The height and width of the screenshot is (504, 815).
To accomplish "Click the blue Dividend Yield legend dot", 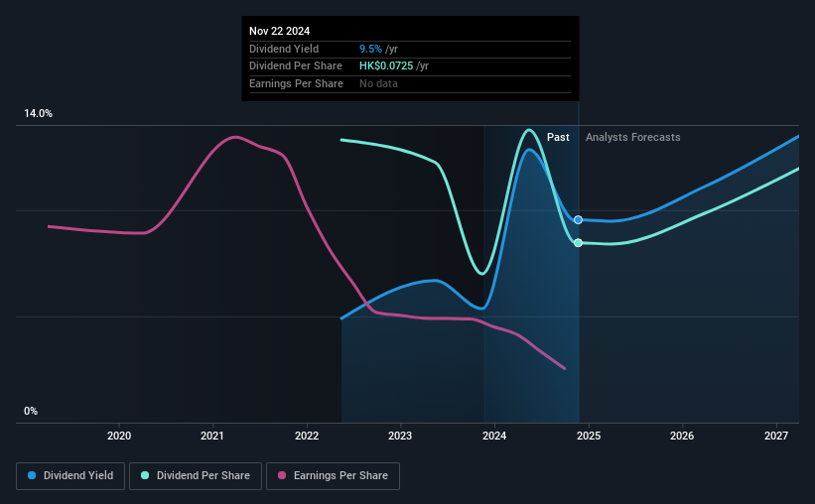I will [32, 475].
